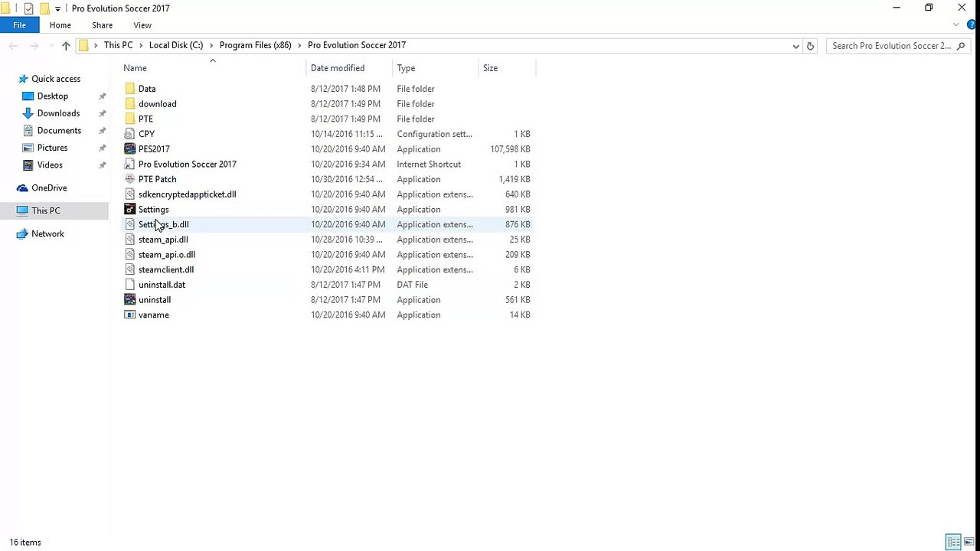Click the Refresh button beside address bar

click(811, 46)
